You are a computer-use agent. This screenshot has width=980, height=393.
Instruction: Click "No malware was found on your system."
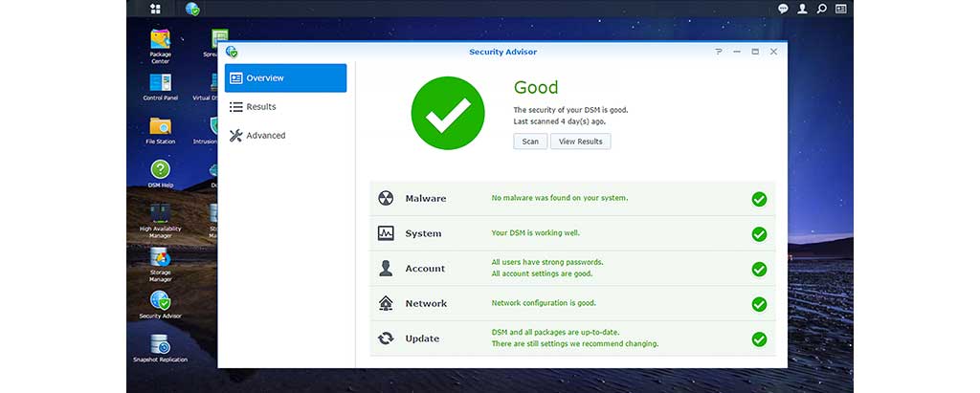pos(560,198)
